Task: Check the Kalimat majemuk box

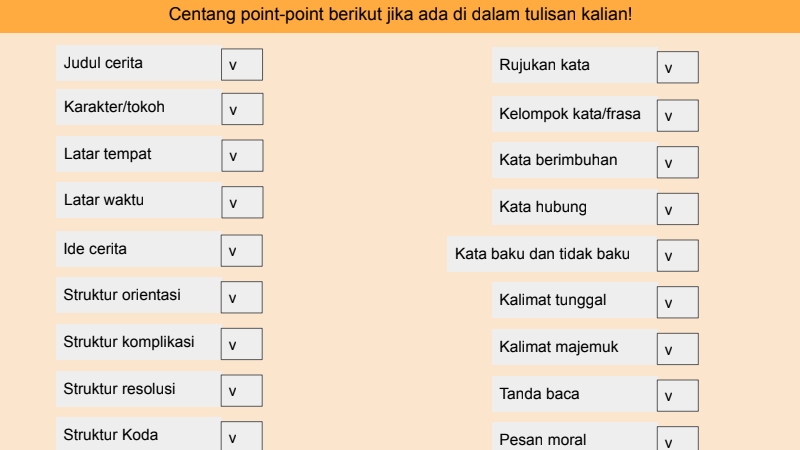Action: (678, 349)
